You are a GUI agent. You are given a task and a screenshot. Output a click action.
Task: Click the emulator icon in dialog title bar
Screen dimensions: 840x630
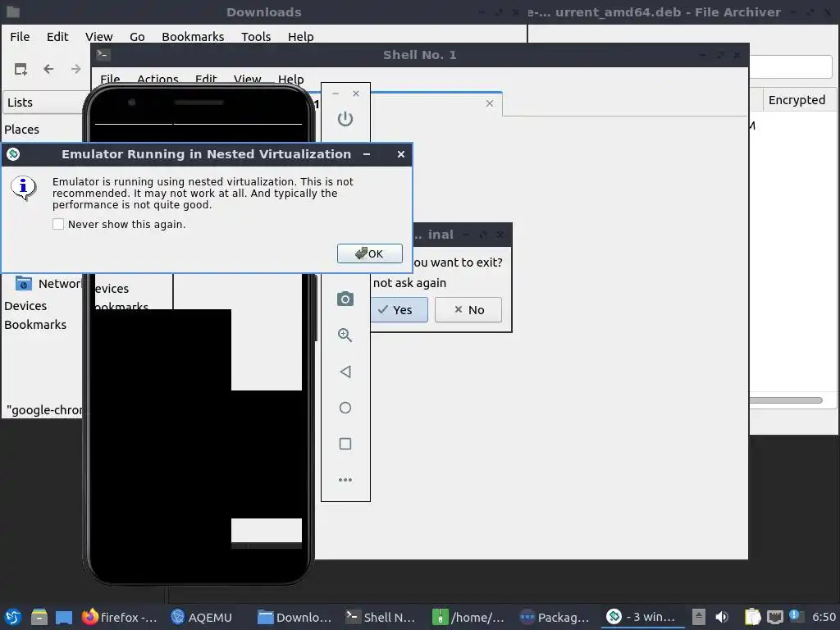pyautogui.click(x=13, y=154)
